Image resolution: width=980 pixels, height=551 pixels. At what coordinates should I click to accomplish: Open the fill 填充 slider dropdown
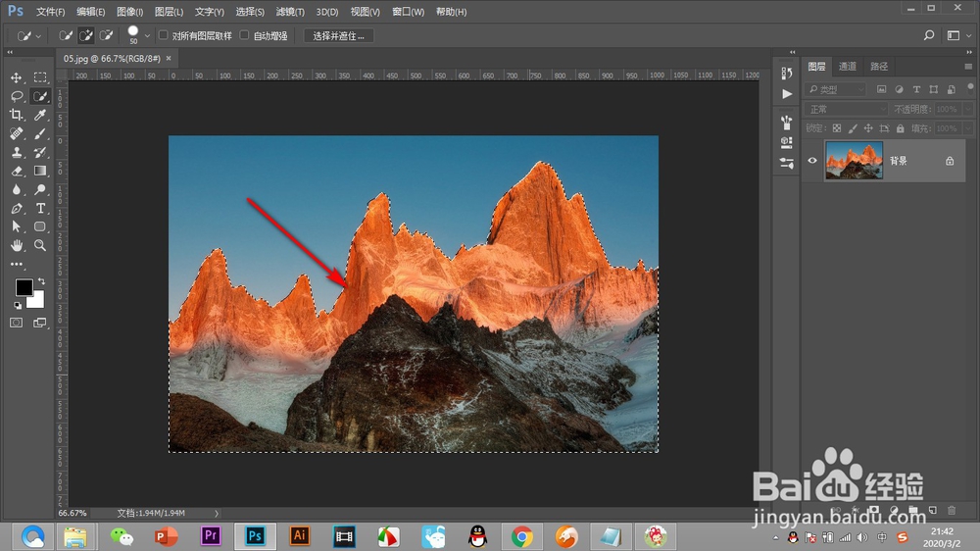(968, 128)
